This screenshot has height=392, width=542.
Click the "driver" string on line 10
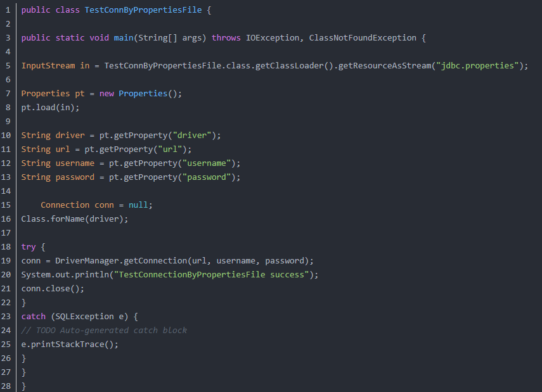pos(192,136)
